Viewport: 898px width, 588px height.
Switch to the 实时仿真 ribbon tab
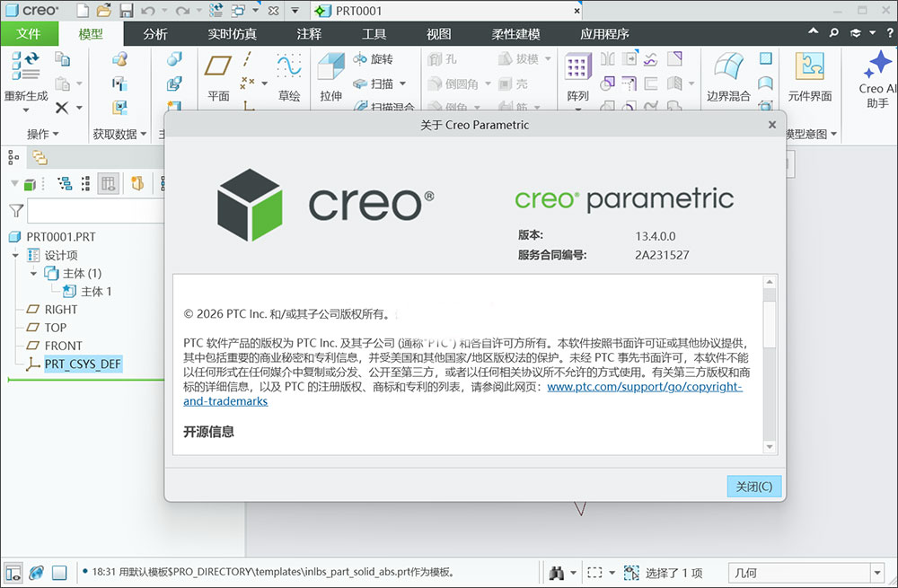point(232,34)
